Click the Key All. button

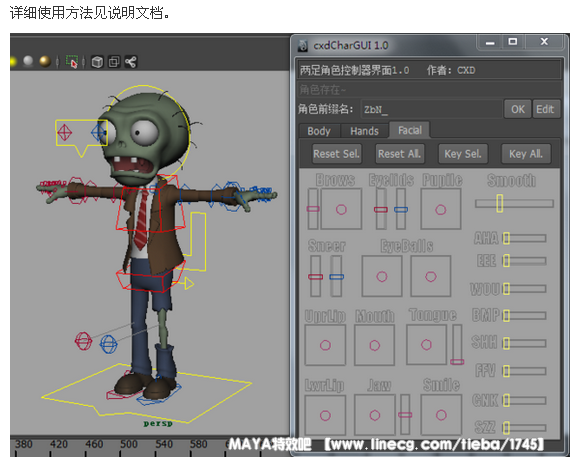(526, 154)
